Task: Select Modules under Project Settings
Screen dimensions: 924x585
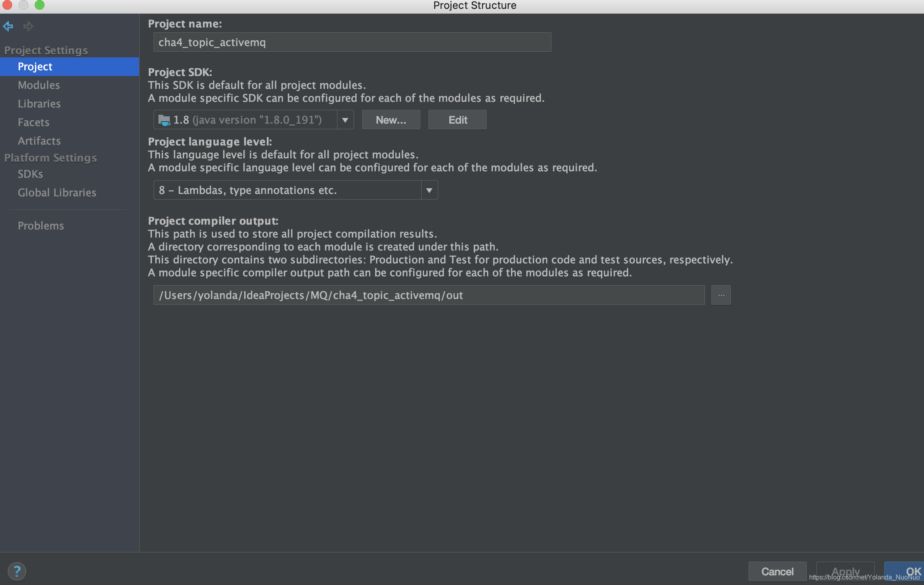Action: pos(39,85)
